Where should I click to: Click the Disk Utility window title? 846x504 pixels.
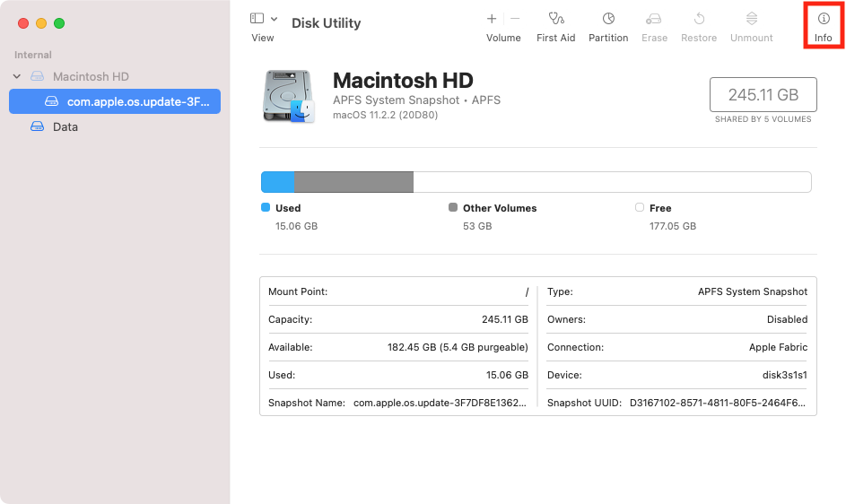pos(326,22)
